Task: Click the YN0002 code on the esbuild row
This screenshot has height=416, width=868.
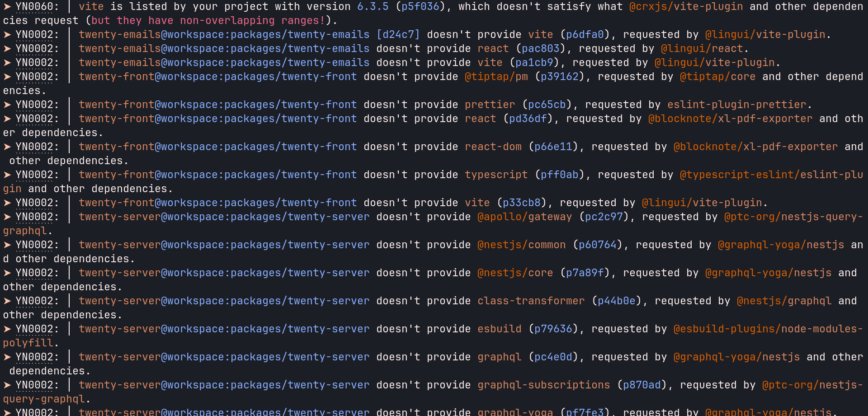Action: [x=34, y=329]
